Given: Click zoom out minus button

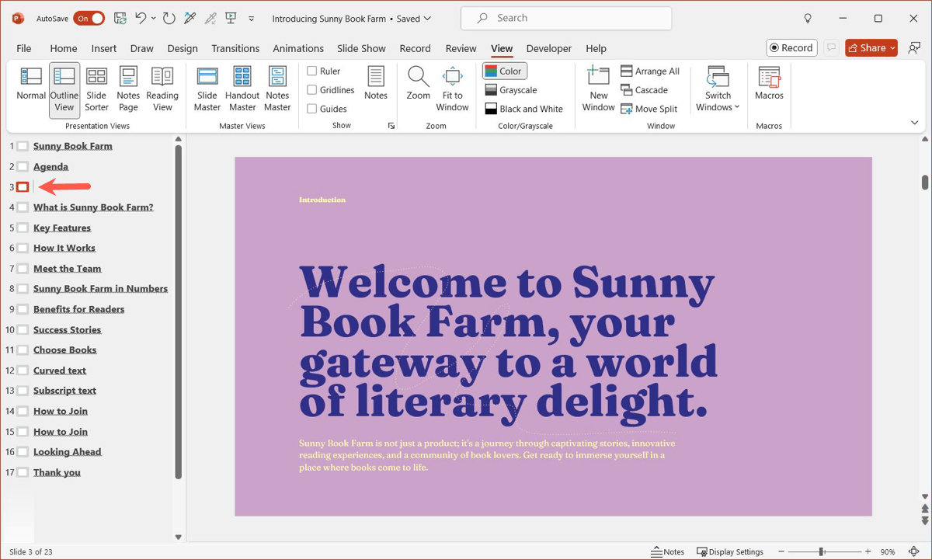Looking at the screenshot, I should (781, 551).
